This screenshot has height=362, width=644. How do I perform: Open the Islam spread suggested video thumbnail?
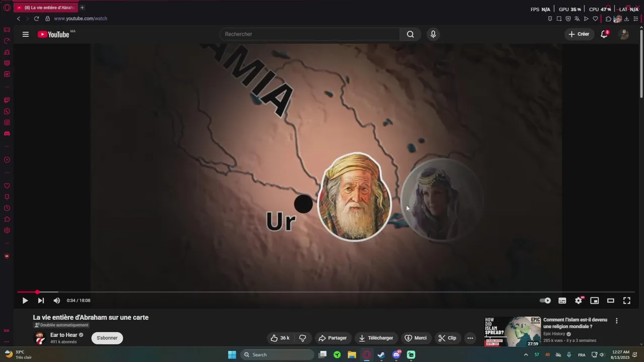pos(513,331)
